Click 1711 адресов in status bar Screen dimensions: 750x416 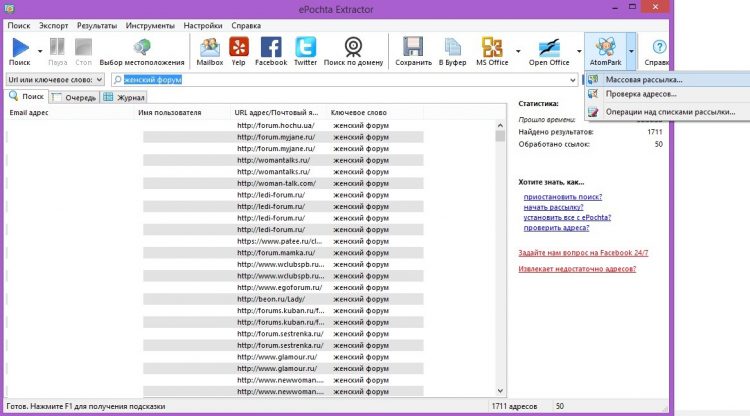[x=514, y=406]
